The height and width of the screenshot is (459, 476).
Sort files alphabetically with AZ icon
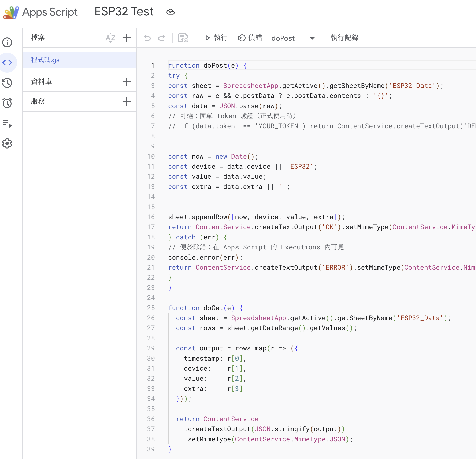[110, 38]
